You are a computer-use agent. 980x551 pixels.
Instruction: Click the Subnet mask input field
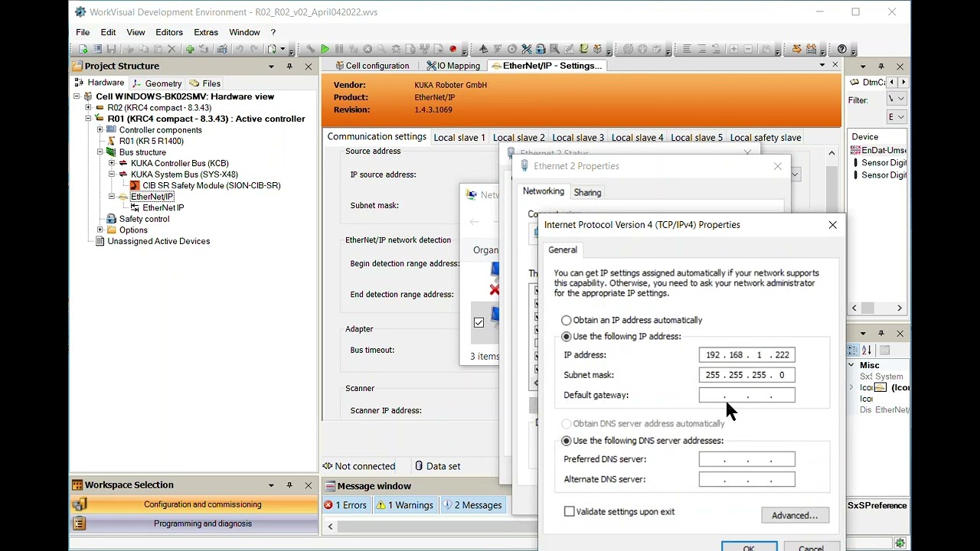pyautogui.click(x=746, y=375)
